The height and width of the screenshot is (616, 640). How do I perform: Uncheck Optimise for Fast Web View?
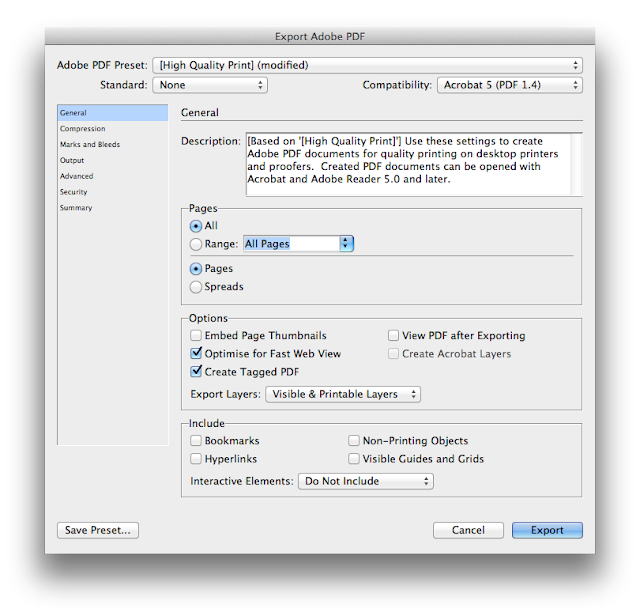(x=196, y=353)
